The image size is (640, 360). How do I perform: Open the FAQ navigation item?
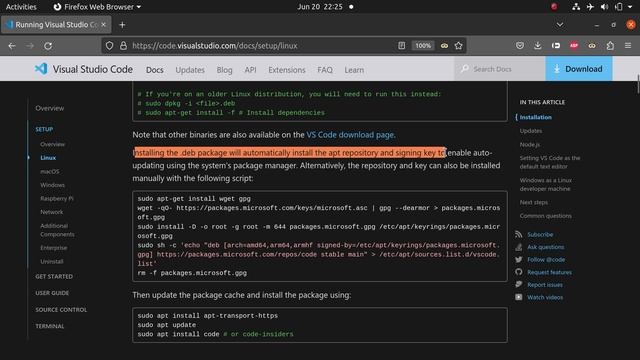[x=324, y=70]
